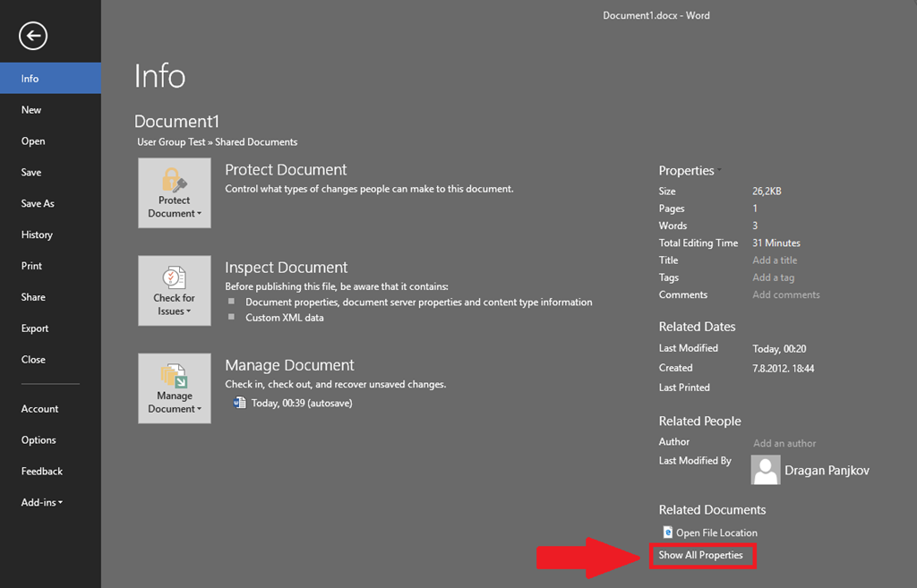Click the Add comments field
917x588 pixels.
click(786, 294)
